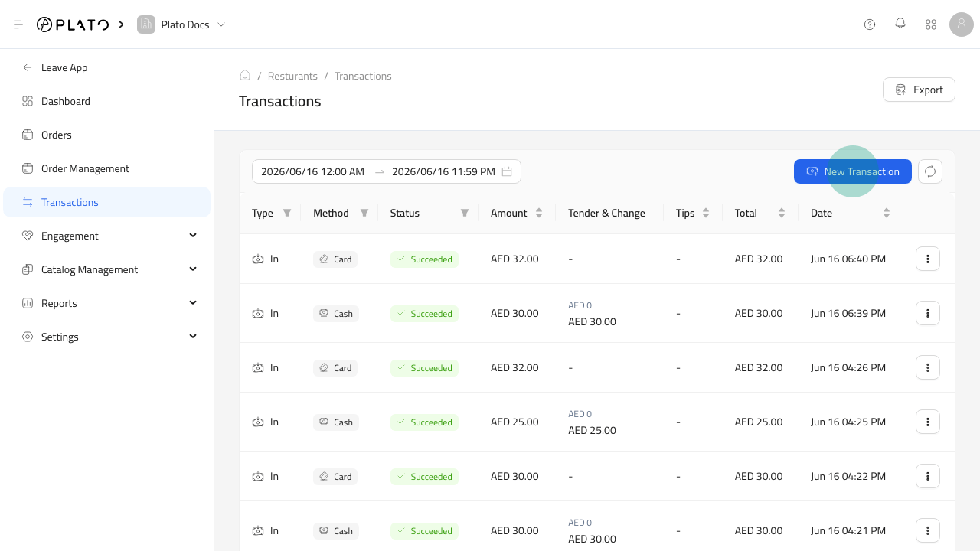Open actions menu for Jun 16 04:25 PM row

point(928,422)
